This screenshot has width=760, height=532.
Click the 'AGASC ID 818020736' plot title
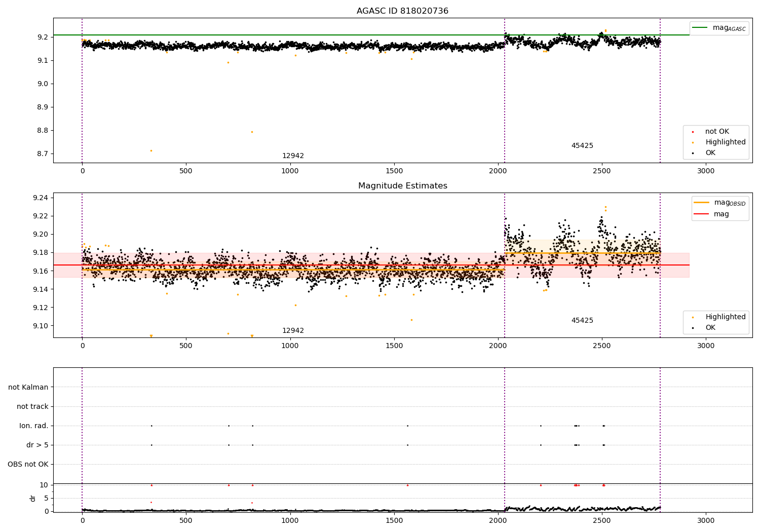coord(402,11)
